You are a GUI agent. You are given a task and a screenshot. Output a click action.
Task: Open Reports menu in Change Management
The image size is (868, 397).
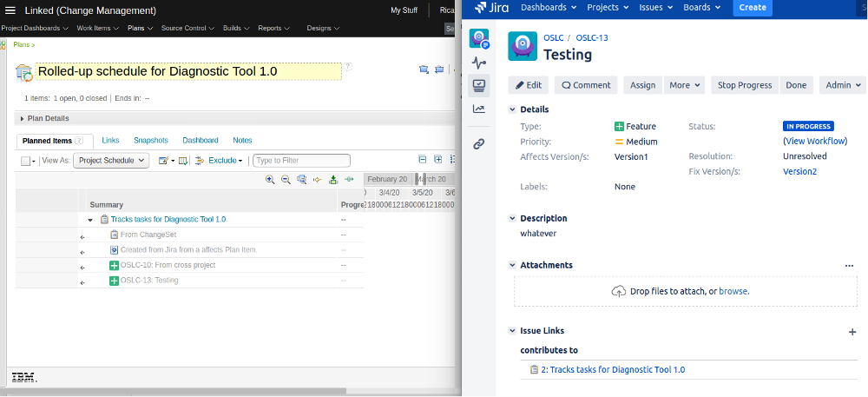tap(273, 28)
